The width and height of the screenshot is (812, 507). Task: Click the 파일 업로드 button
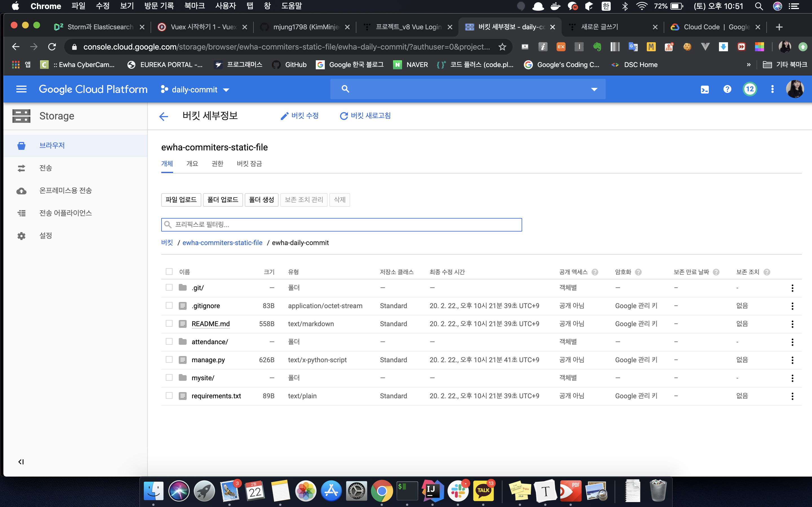click(181, 200)
